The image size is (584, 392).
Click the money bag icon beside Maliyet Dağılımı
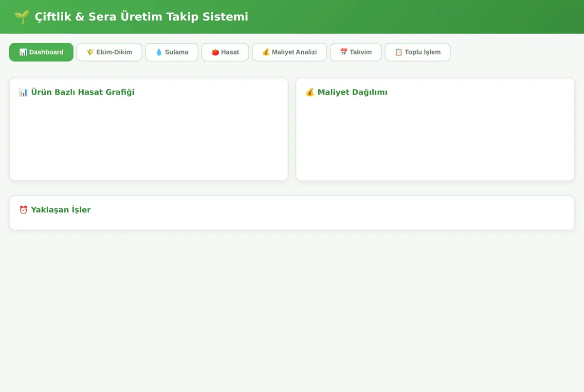click(310, 92)
